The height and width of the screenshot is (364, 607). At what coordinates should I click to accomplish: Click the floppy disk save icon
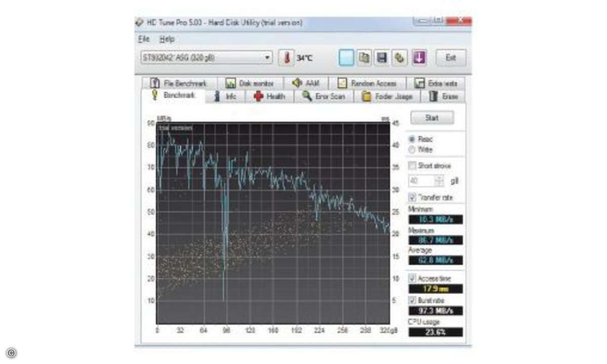pyautogui.click(x=382, y=58)
